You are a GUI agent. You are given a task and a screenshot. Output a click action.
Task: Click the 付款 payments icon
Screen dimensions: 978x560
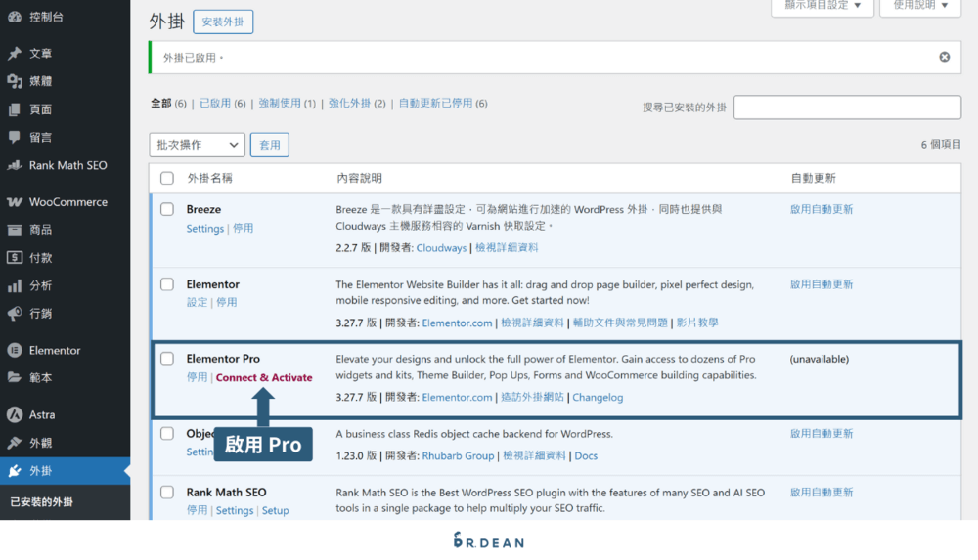[15, 258]
